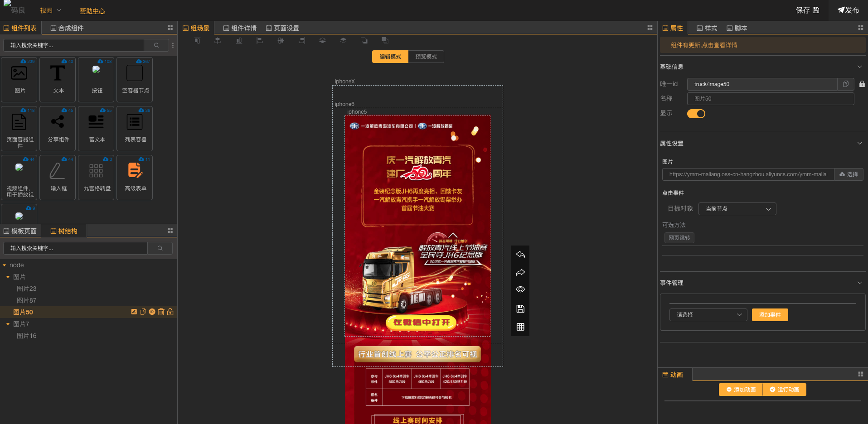Add the 页面容器组件 page container component

(x=19, y=128)
